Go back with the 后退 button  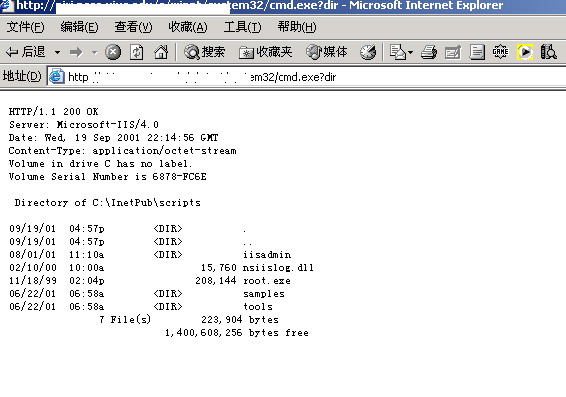pyautogui.click(x=26, y=52)
